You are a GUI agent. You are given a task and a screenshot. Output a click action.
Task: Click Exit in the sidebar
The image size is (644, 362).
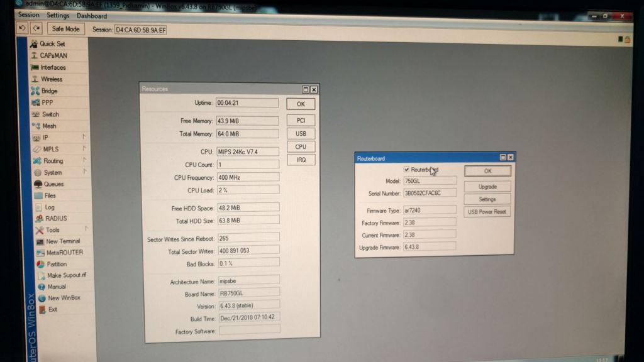point(52,309)
